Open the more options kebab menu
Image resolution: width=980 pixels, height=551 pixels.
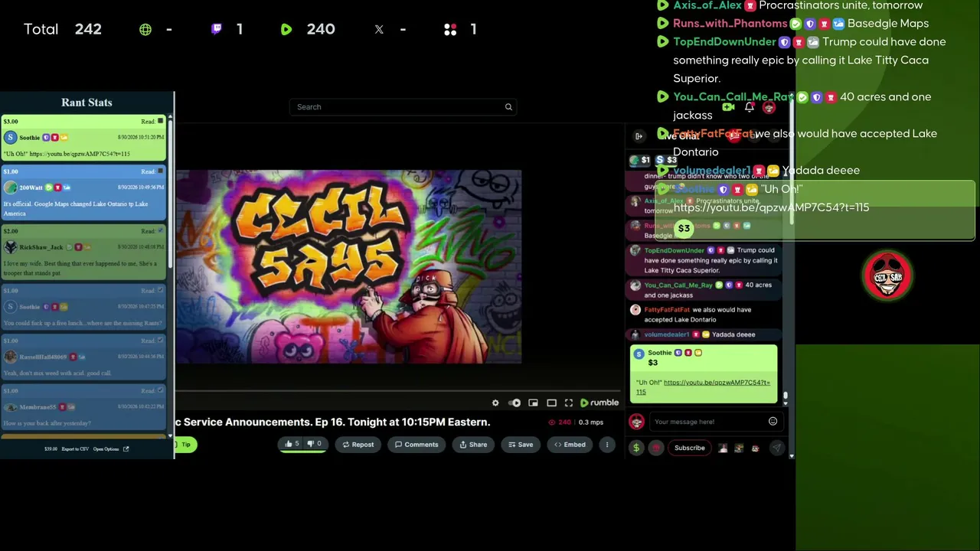pos(607,445)
